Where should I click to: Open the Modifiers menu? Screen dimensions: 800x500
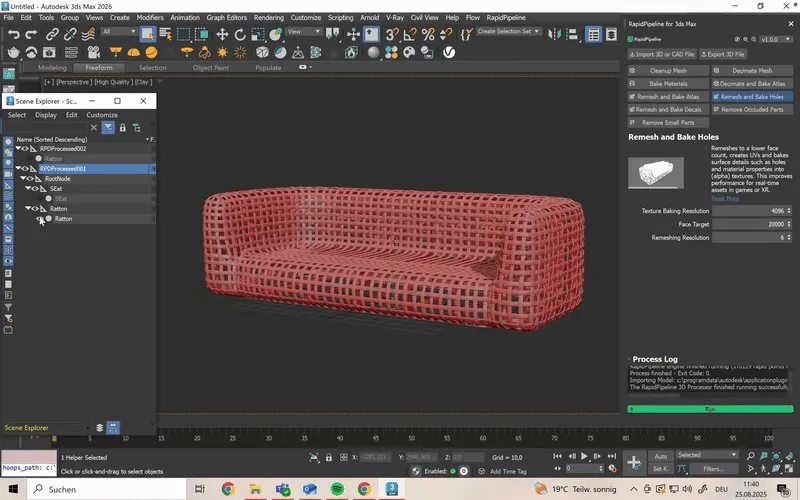point(150,17)
